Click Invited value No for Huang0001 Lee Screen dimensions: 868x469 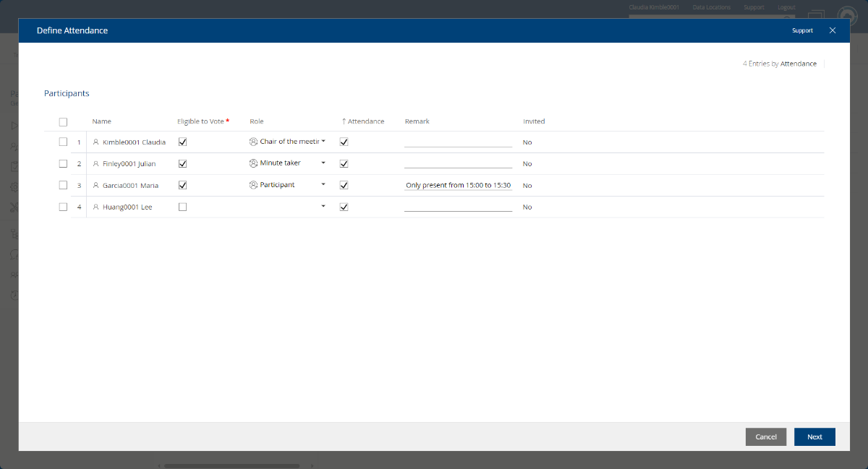[527, 207]
